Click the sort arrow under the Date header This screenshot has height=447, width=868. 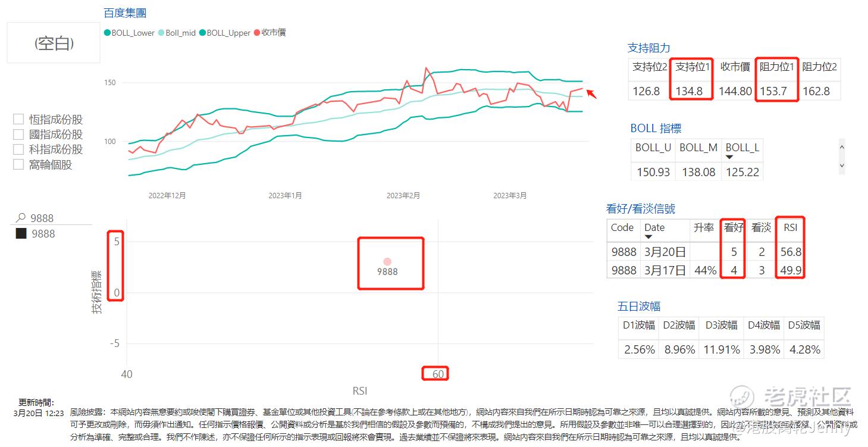648,237
